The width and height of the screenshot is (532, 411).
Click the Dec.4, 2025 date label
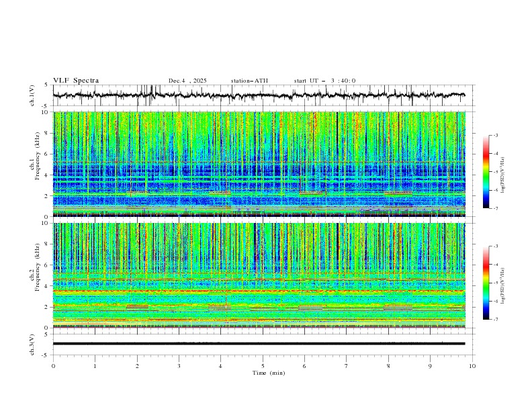point(187,81)
